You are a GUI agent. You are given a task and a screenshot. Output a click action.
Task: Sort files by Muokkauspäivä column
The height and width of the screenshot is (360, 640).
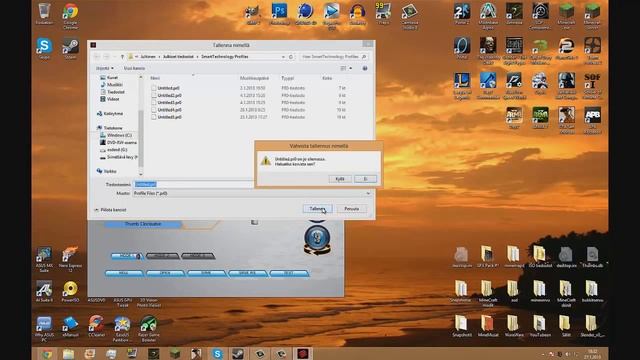[x=254, y=78]
